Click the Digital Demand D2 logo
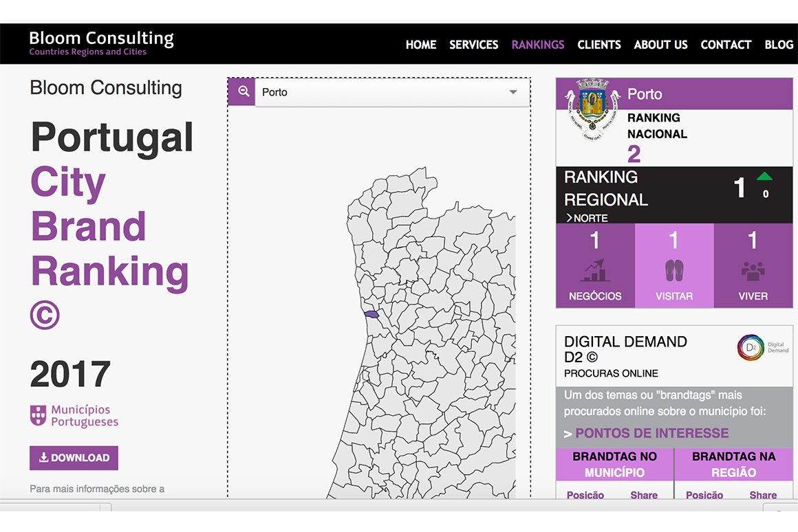The height and width of the screenshot is (532, 798). [x=751, y=347]
